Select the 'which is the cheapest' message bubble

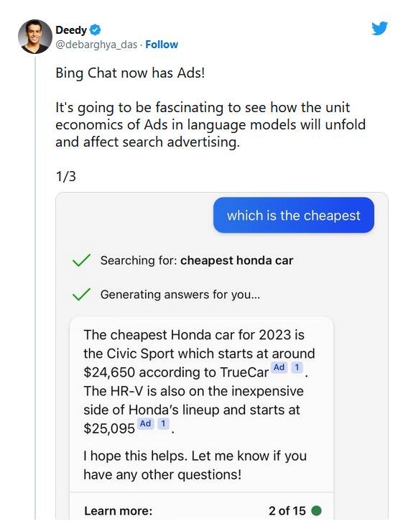click(x=294, y=215)
